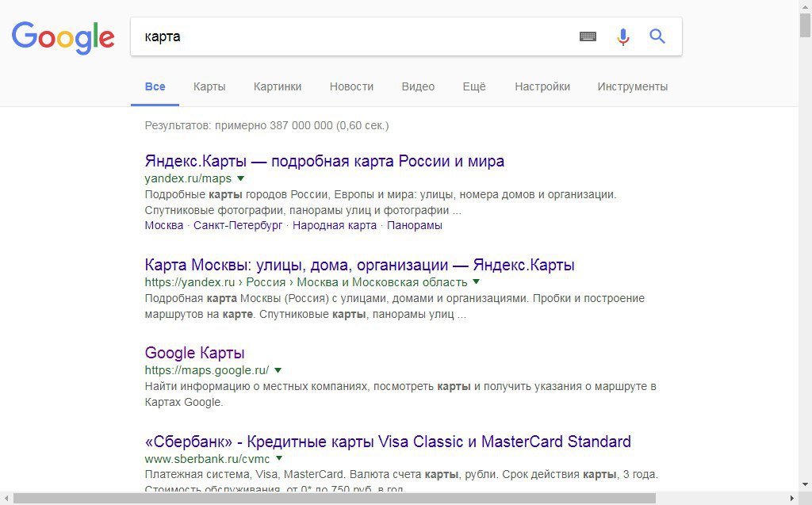Open dropdown arrow beside www.sberbank.ru/cvmc

point(279,458)
